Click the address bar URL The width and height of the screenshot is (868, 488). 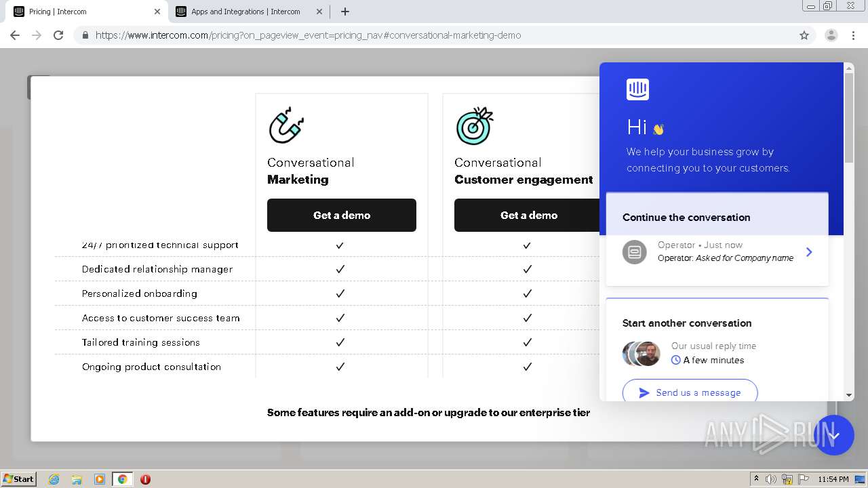(x=308, y=35)
